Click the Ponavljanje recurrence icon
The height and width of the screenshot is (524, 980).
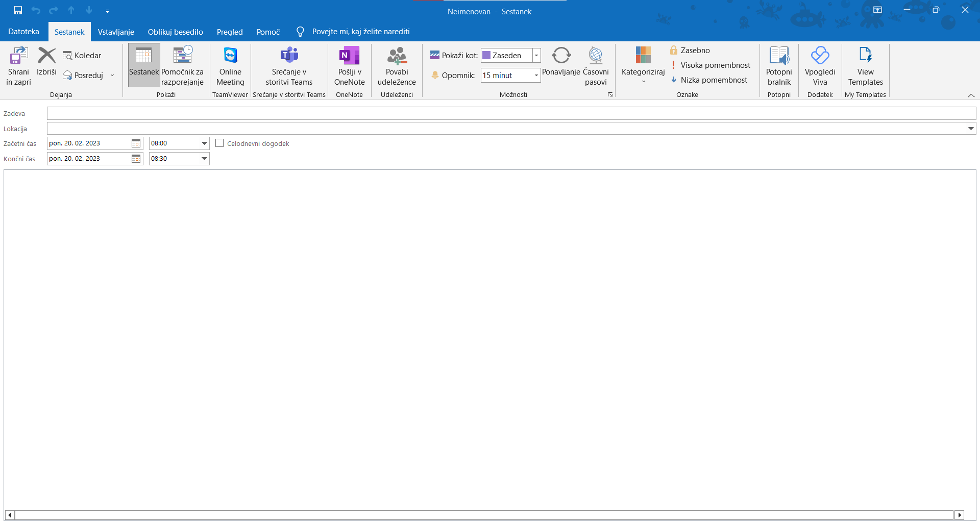tap(561, 55)
